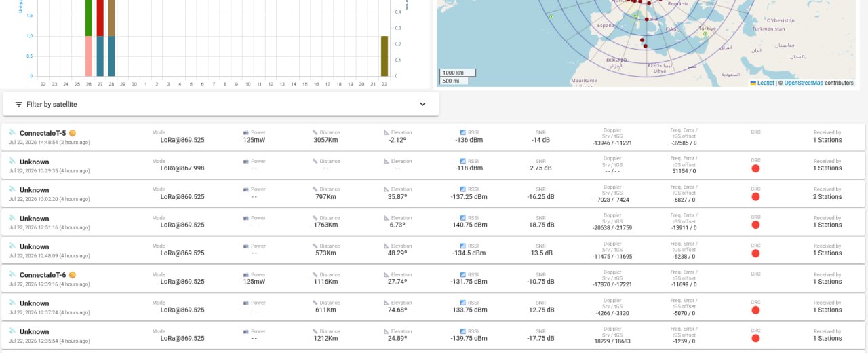The height and width of the screenshot is (353, 868).
Task: Click the red bar segment above day 27
Action: [x=100, y=18]
